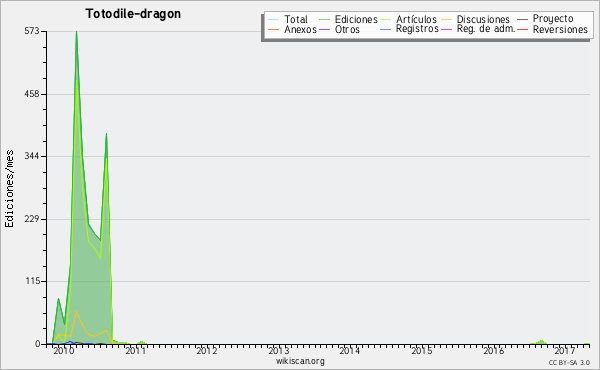The width and height of the screenshot is (600, 370).
Task: Click the x-axis year 2011
Action: [135, 350]
